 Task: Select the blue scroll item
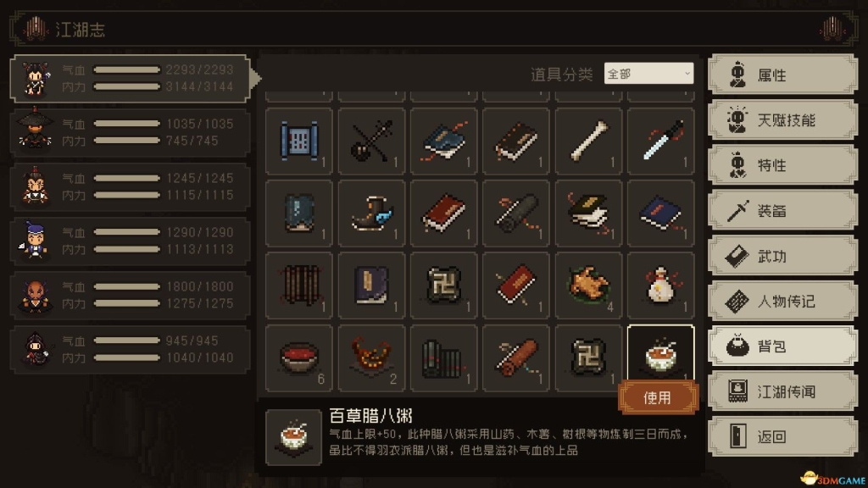299,141
